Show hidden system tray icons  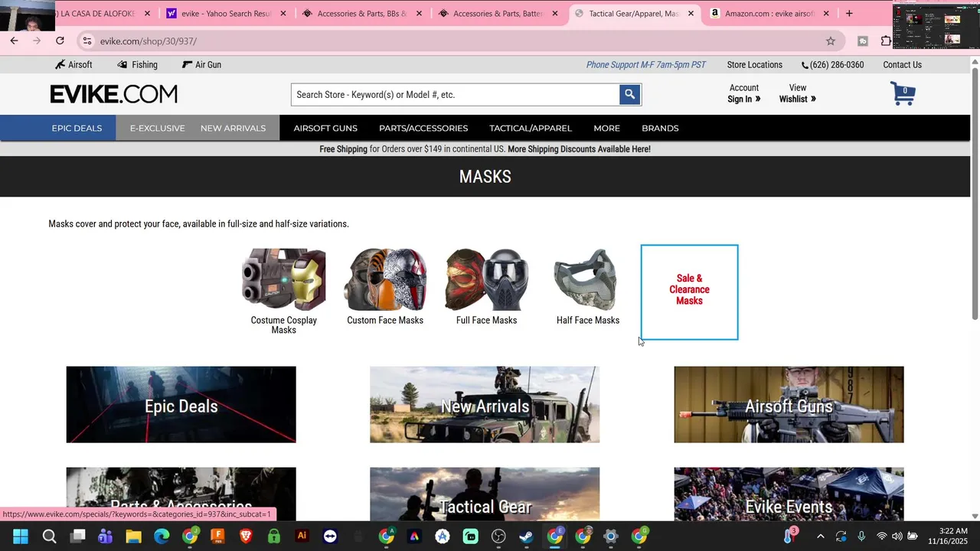point(820,536)
